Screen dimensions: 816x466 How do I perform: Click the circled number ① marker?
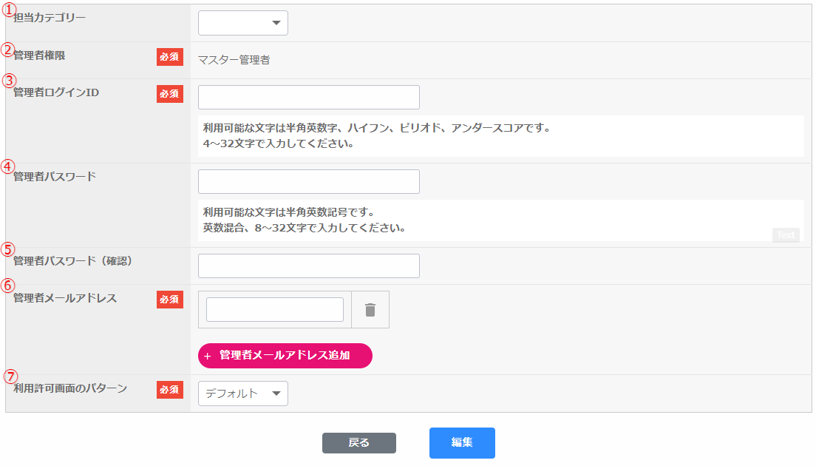tap(9, 9)
